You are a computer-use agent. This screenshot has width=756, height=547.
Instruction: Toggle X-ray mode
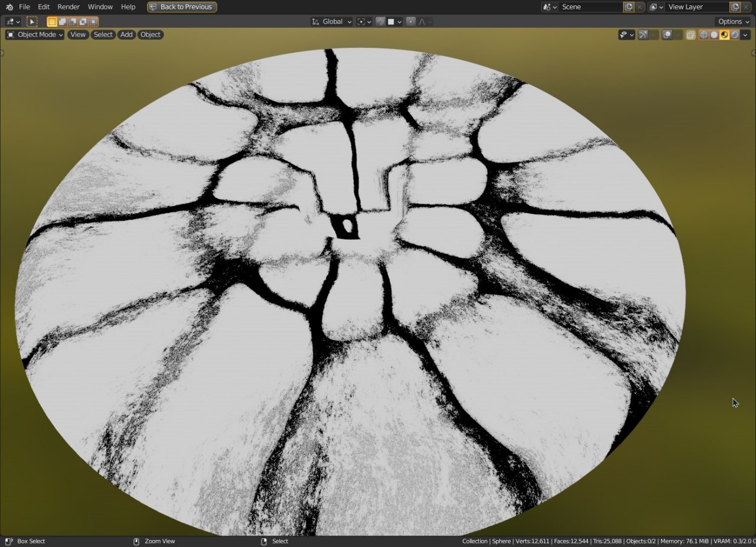point(690,35)
